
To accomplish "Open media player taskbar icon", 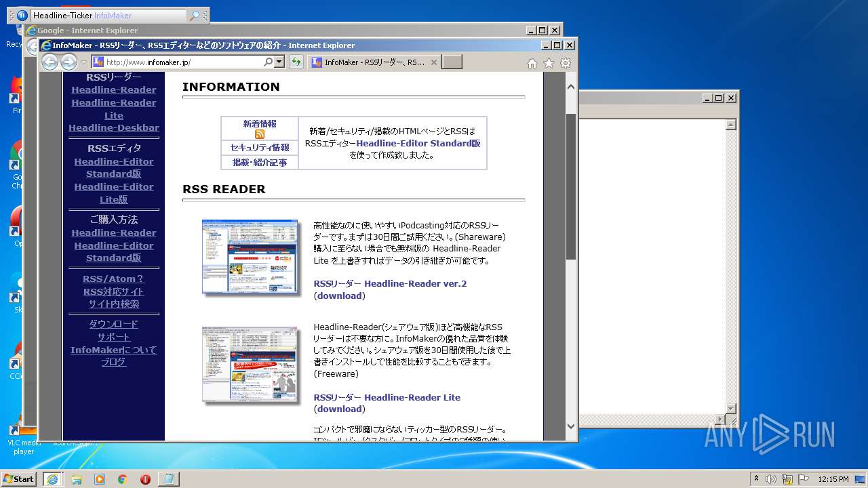I will tap(100, 479).
